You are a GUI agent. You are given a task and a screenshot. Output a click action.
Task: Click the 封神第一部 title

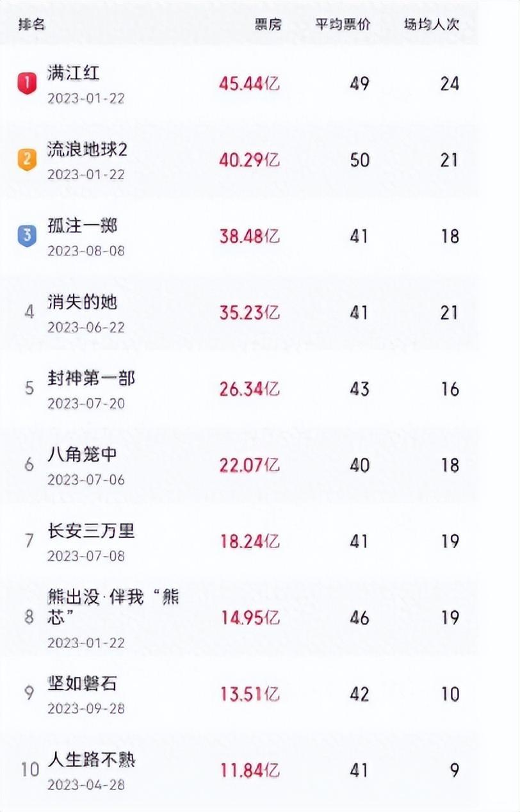92,378
